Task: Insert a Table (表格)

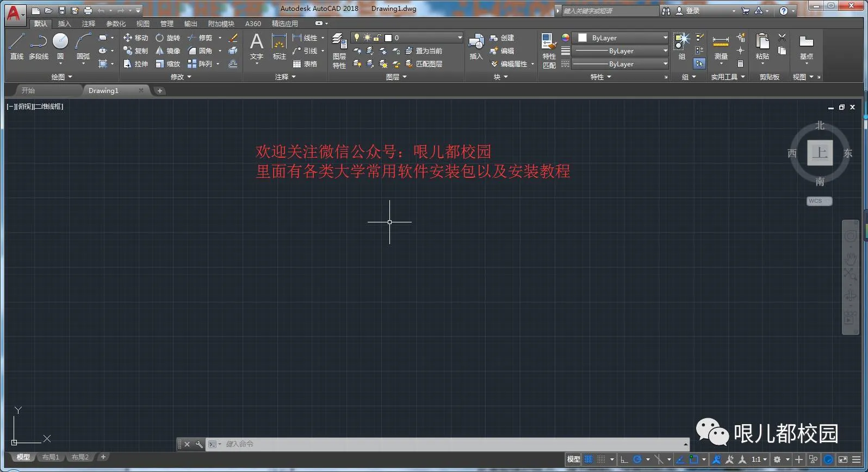Action: pos(305,64)
